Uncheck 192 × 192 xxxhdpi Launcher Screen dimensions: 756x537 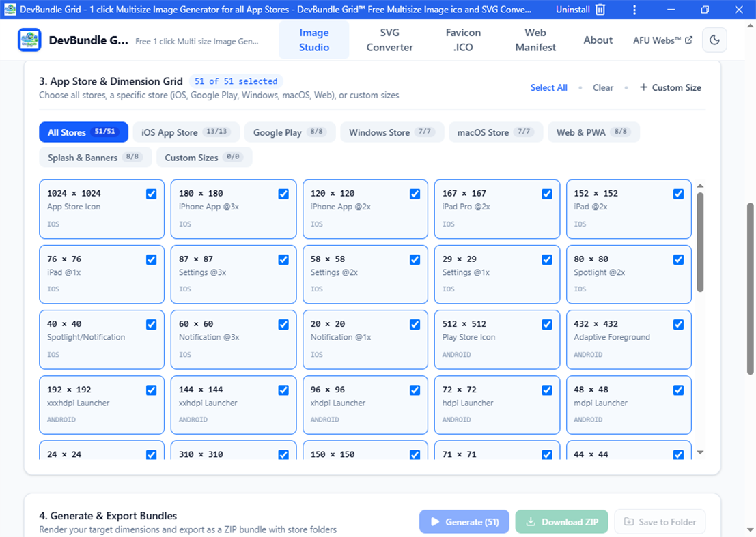tap(152, 390)
